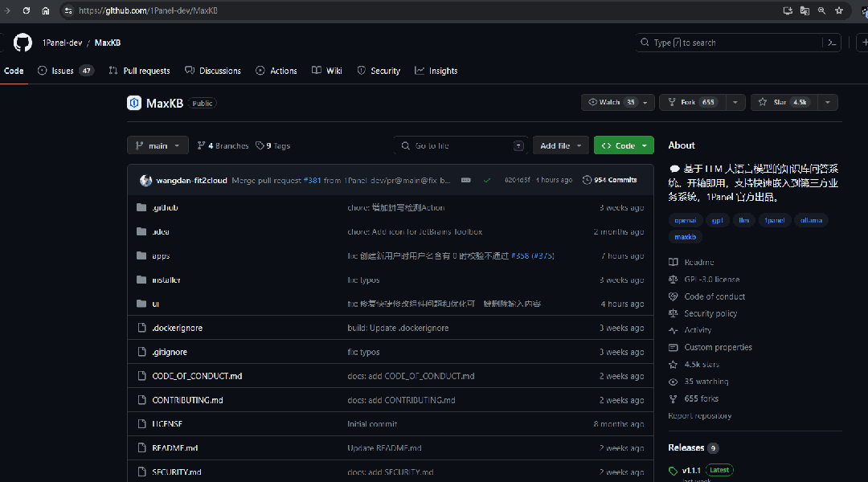This screenshot has height=482, width=868.
Task: Open the LICENSE file
Action: (x=167, y=424)
